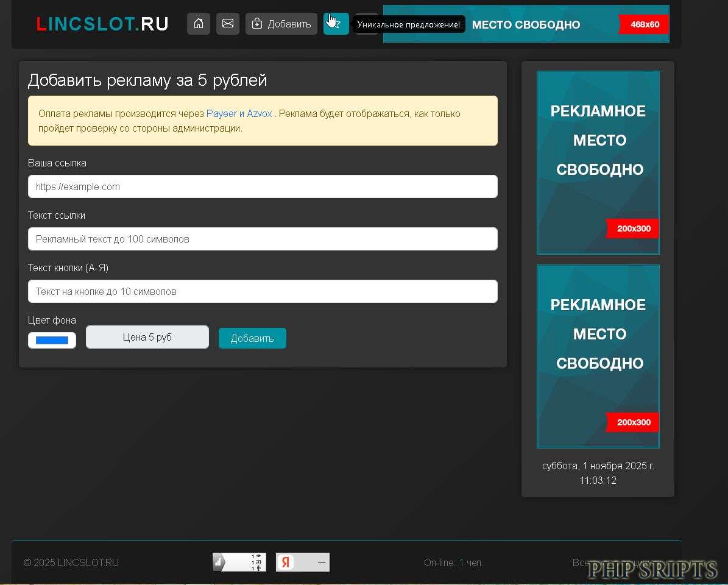Viewport: 728px width, 585px height.
Task: Click the LINCSLOT.RU logo
Action: click(x=102, y=24)
